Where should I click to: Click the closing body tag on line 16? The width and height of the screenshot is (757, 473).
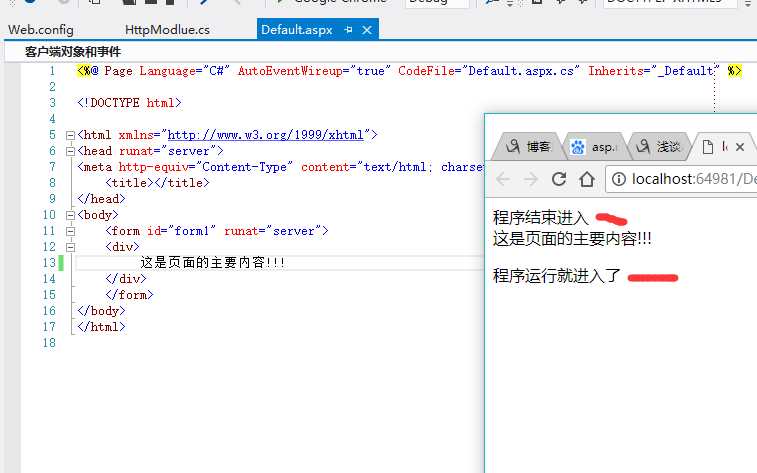point(101,311)
